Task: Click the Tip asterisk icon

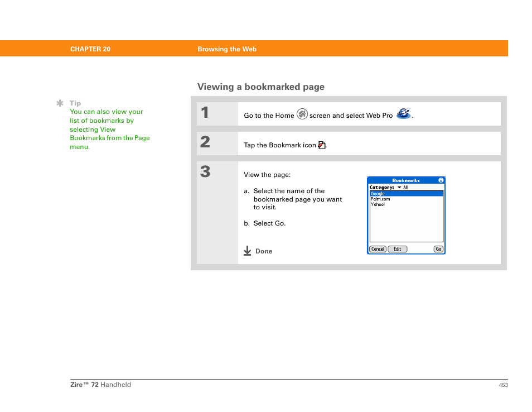Action: pyautogui.click(x=60, y=103)
